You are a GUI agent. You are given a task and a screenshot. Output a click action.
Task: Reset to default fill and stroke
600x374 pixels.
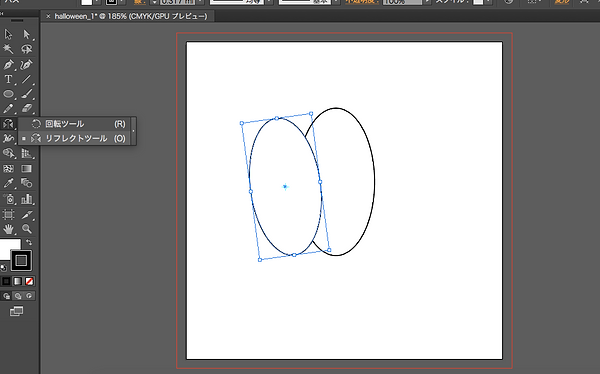point(3,268)
